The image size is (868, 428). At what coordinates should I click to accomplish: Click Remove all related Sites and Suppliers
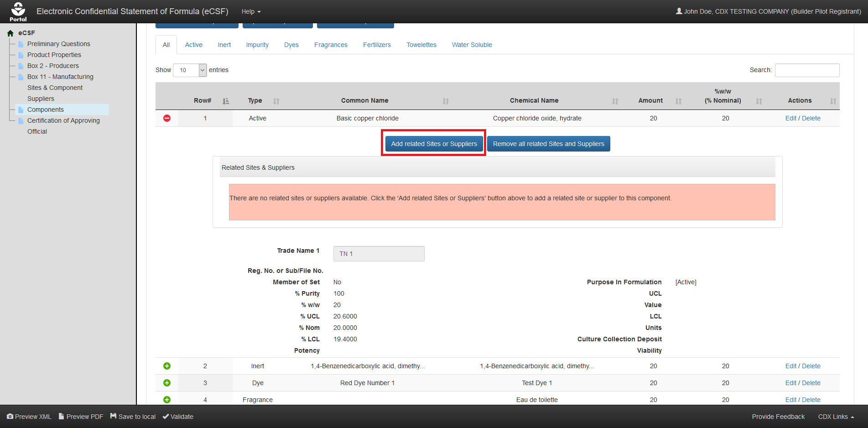click(549, 144)
